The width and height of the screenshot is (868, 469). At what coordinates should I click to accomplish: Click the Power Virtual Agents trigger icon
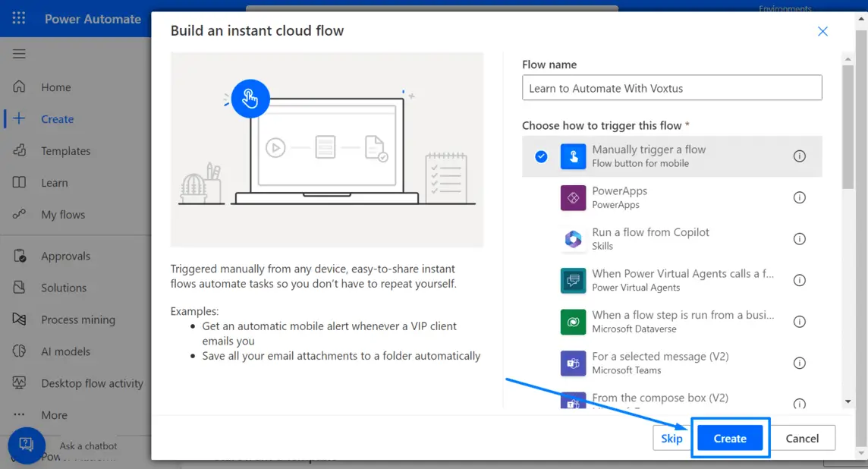[573, 280]
